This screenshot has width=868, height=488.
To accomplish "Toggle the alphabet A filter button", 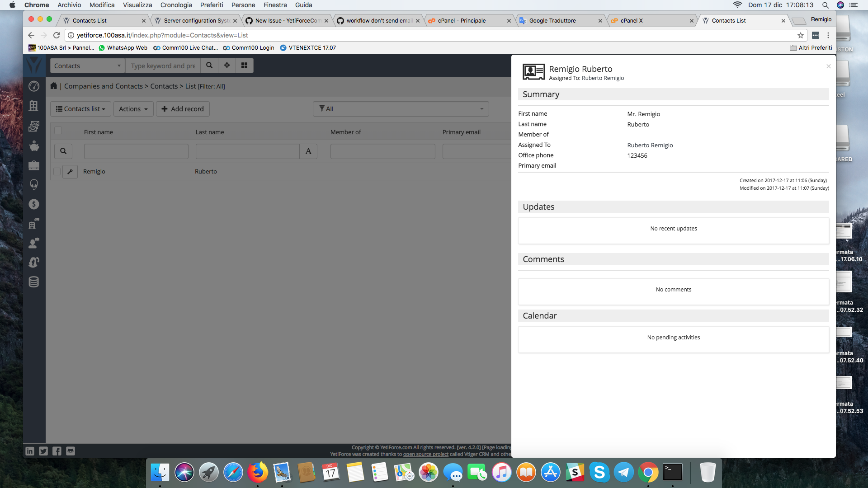I will pos(308,151).
